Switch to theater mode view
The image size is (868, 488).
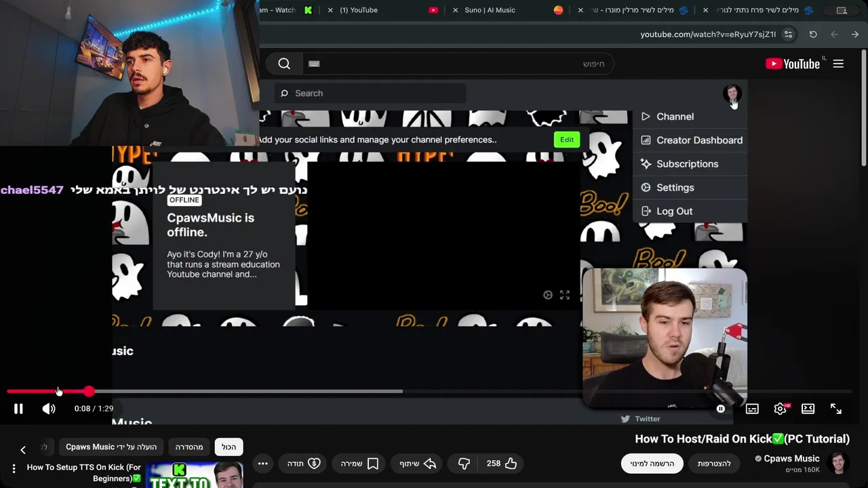(808, 409)
